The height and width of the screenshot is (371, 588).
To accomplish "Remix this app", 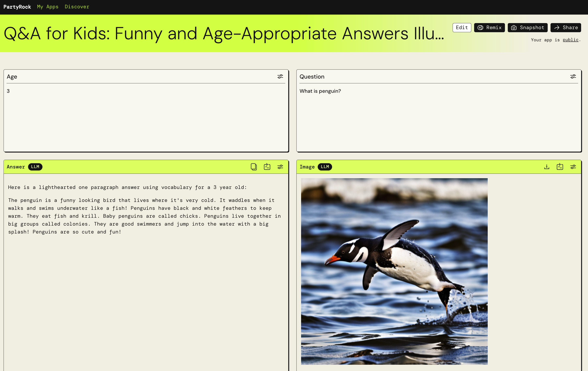I will [489, 28].
